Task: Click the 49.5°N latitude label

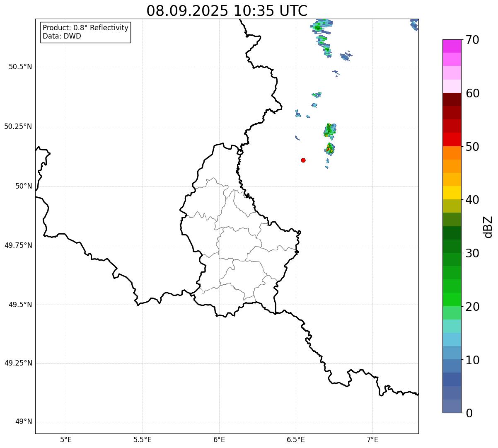Action: pyautogui.click(x=20, y=305)
